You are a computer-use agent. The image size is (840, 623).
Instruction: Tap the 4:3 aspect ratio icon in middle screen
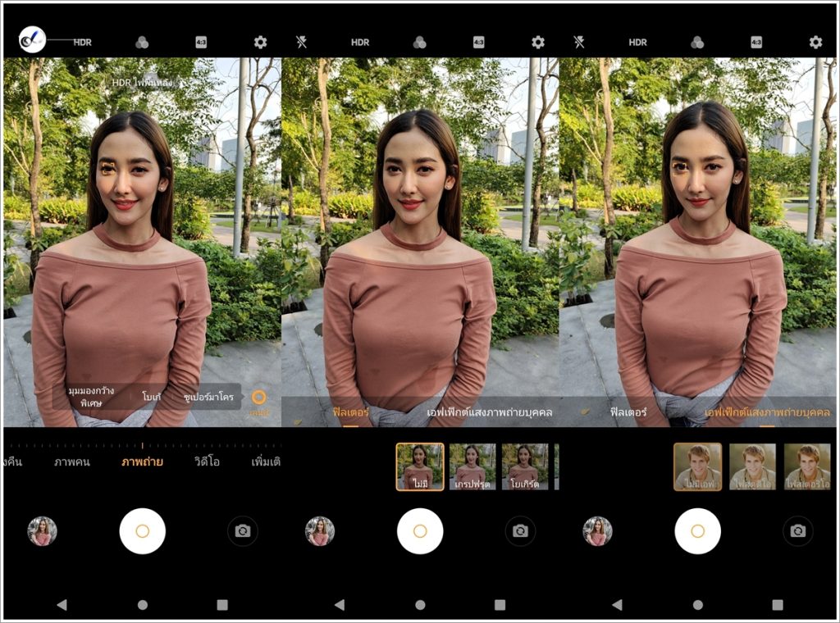click(479, 43)
